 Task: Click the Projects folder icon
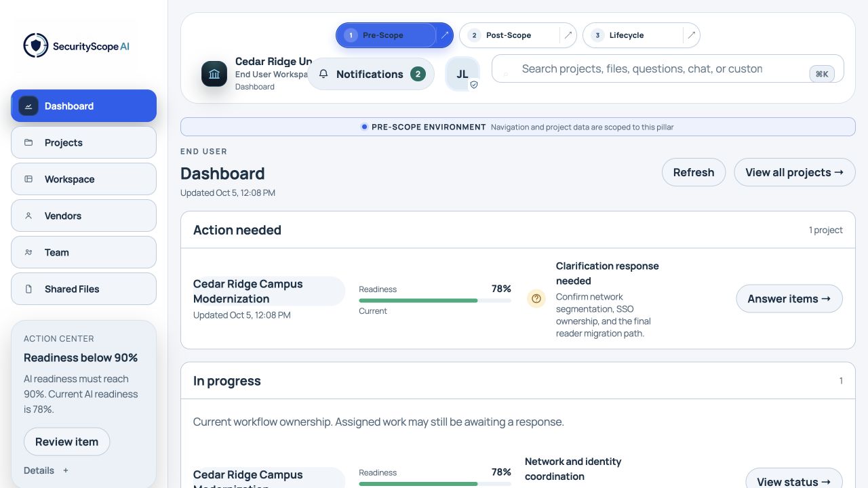28,142
